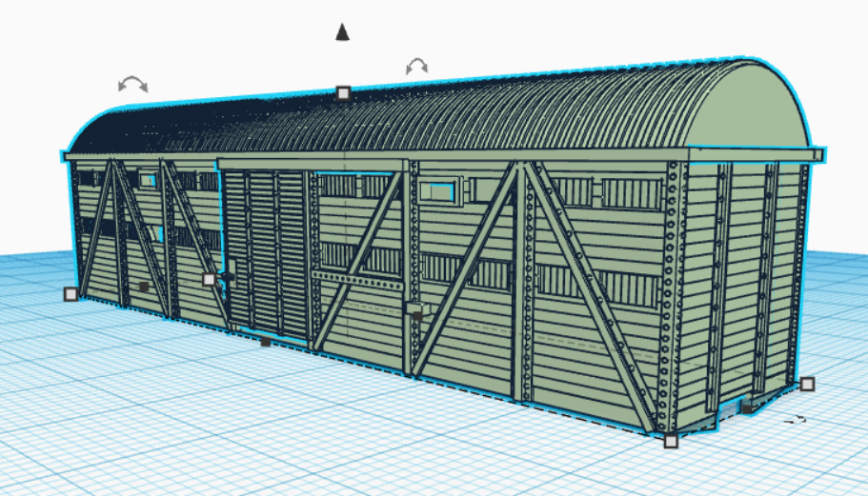Screen dimensions: 868x496
Task: Click black midpoint handle below the sliding door
Action: click(266, 343)
